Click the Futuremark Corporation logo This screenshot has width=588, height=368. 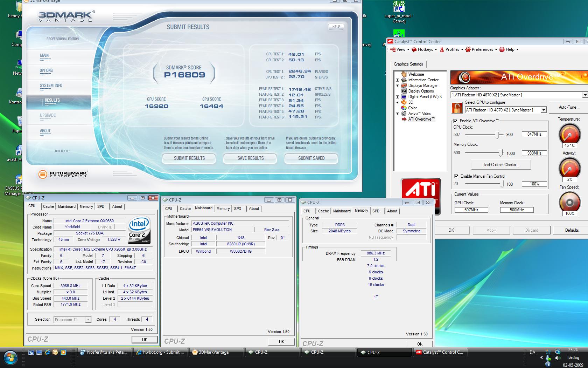(x=63, y=174)
